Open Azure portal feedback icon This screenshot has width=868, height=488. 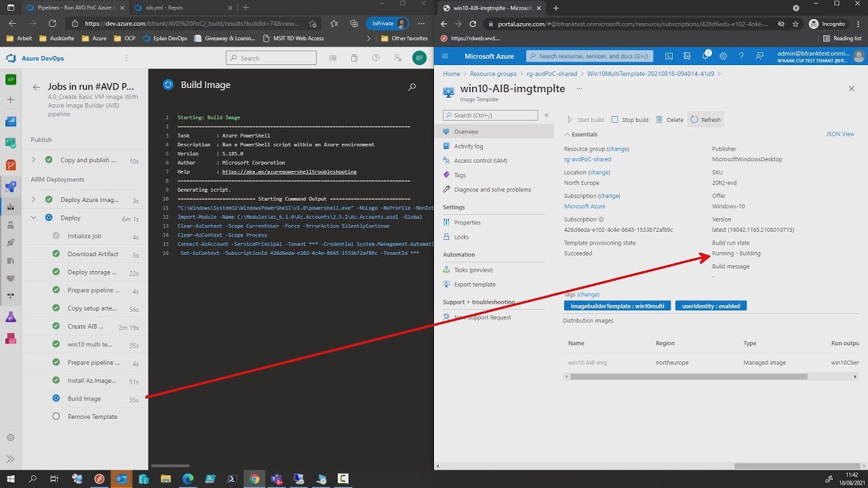click(x=759, y=56)
